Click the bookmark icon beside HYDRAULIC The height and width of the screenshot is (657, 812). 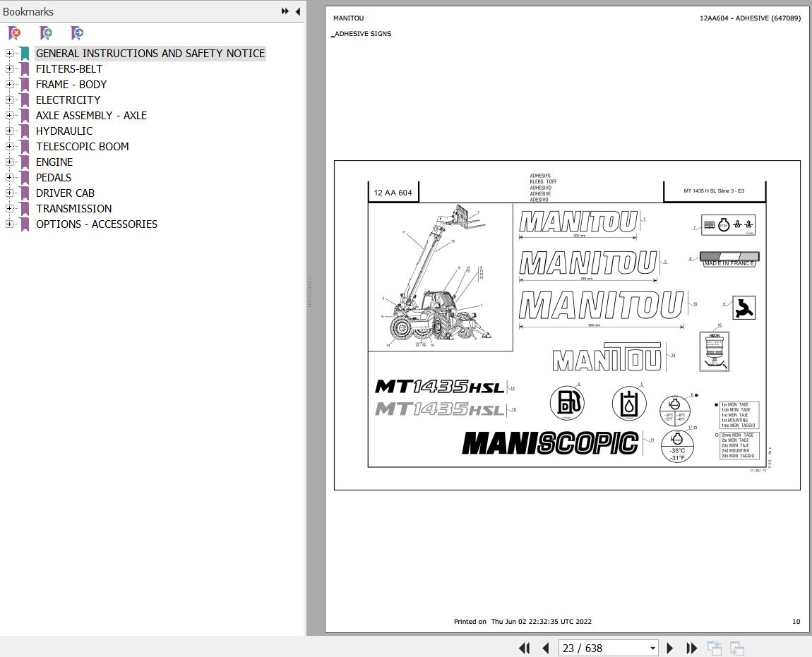pyautogui.click(x=24, y=131)
